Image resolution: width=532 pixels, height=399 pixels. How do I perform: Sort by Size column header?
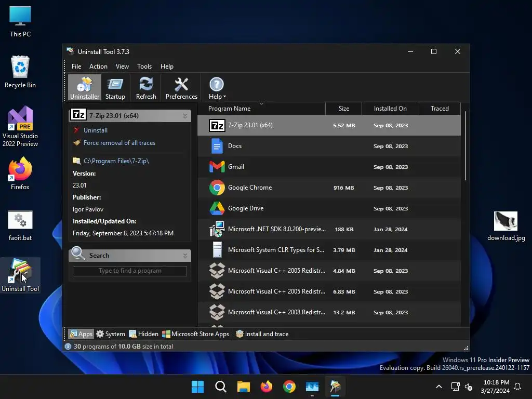tap(344, 109)
